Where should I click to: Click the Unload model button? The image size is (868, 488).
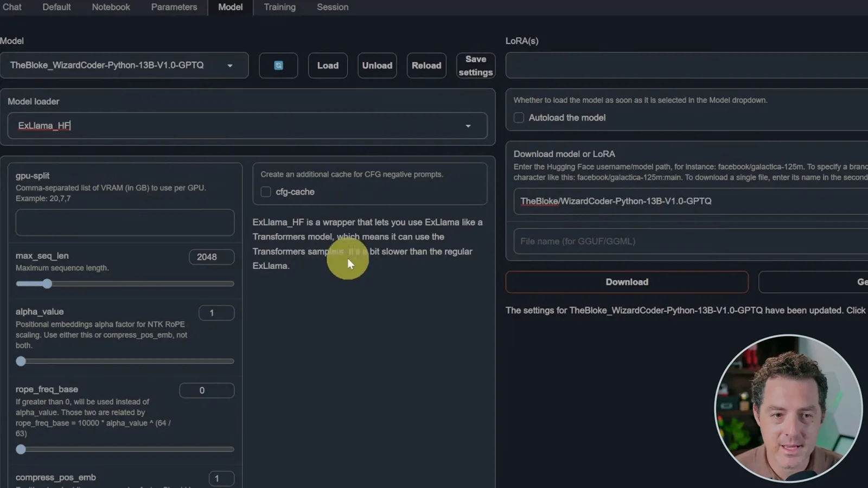[377, 66]
